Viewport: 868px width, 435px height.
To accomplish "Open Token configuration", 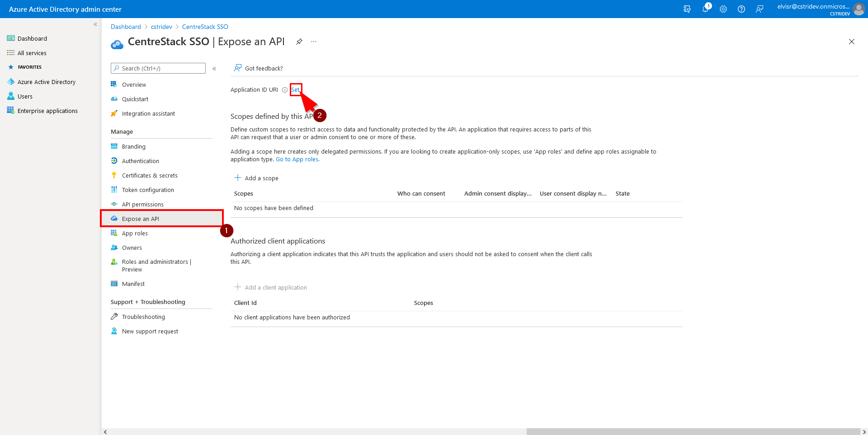I will 148,190.
